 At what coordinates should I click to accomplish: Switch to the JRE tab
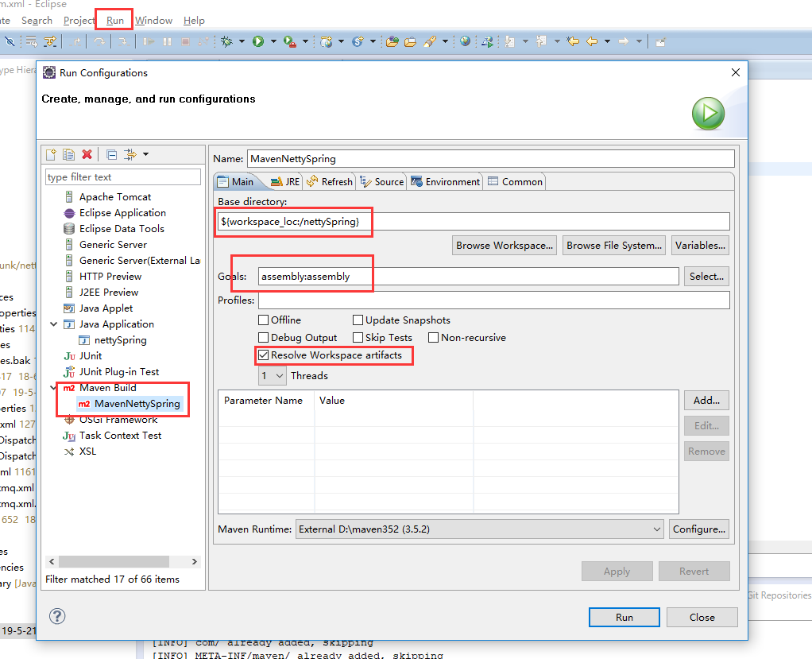coord(286,182)
